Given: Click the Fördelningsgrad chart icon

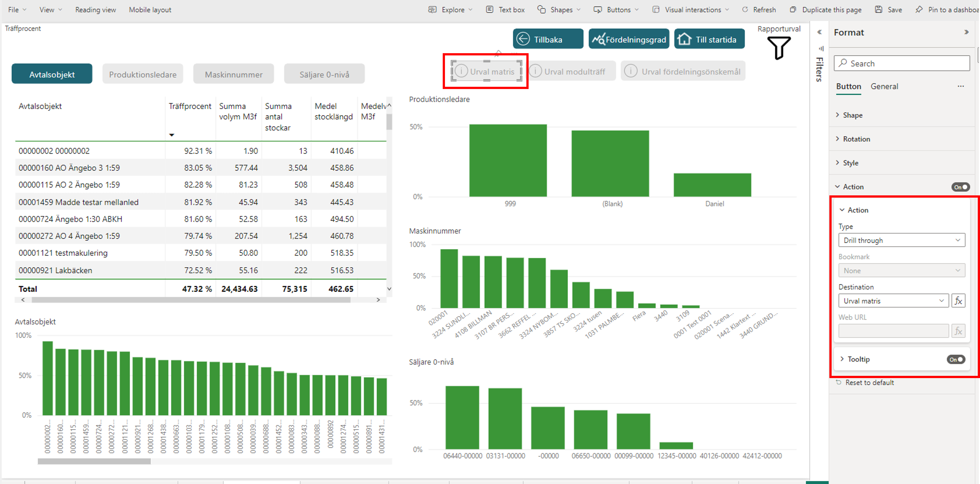Looking at the screenshot, I should coord(598,39).
